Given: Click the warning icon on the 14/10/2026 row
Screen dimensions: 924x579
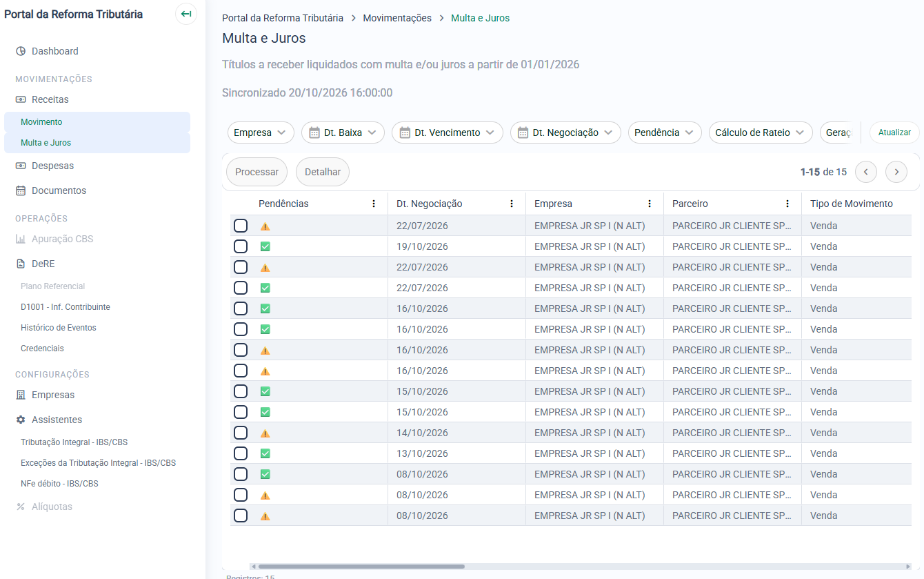Looking at the screenshot, I should [265, 433].
